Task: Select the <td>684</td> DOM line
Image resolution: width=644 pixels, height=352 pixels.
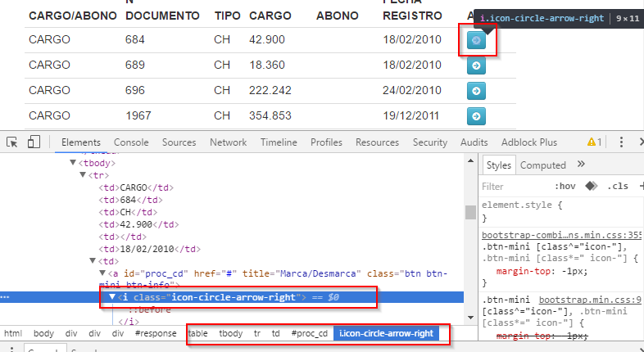Action: (130, 200)
